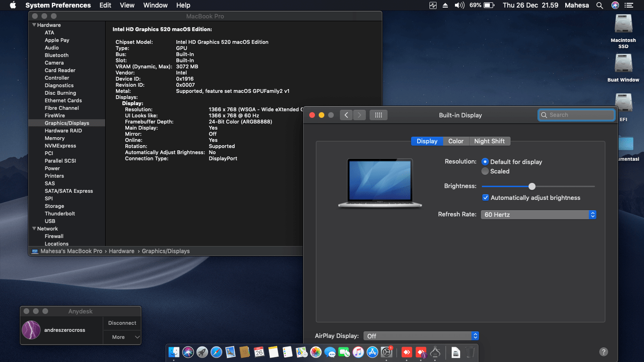Open App Store icon in dock

click(x=372, y=352)
